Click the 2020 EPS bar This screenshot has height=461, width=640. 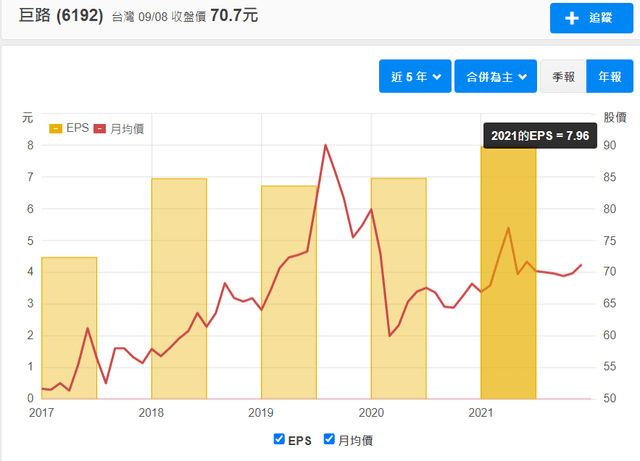pos(398,288)
